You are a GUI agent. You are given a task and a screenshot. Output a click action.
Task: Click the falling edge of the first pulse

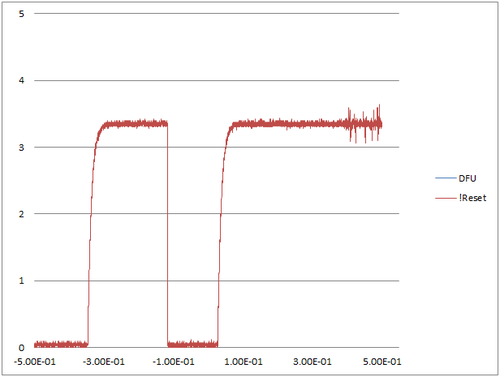167,233
